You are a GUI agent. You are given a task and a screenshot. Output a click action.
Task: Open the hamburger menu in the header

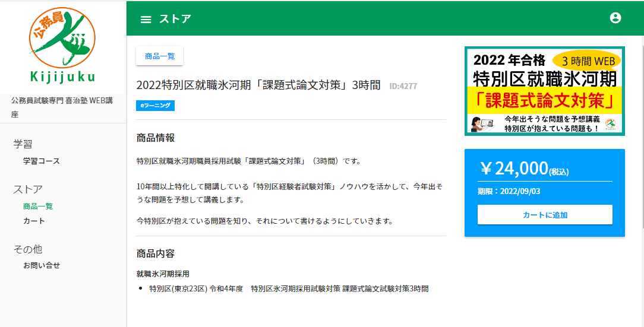coord(146,19)
